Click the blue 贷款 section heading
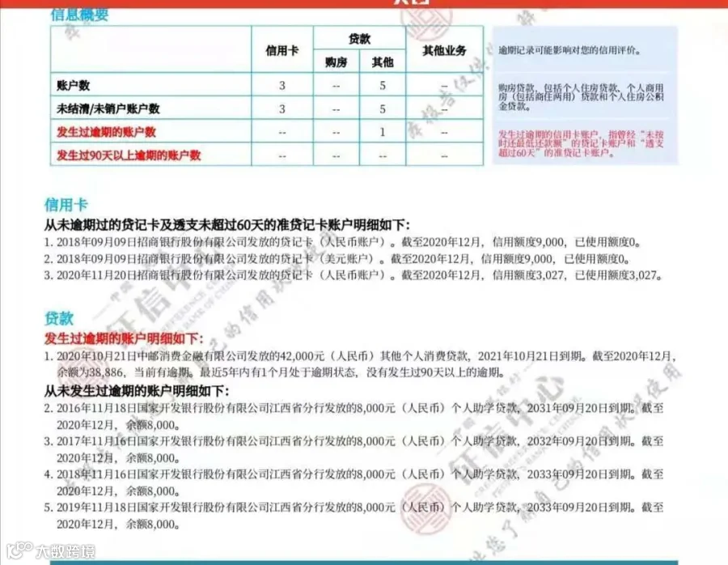The height and width of the screenshot is (565, 728). [59, 318]
